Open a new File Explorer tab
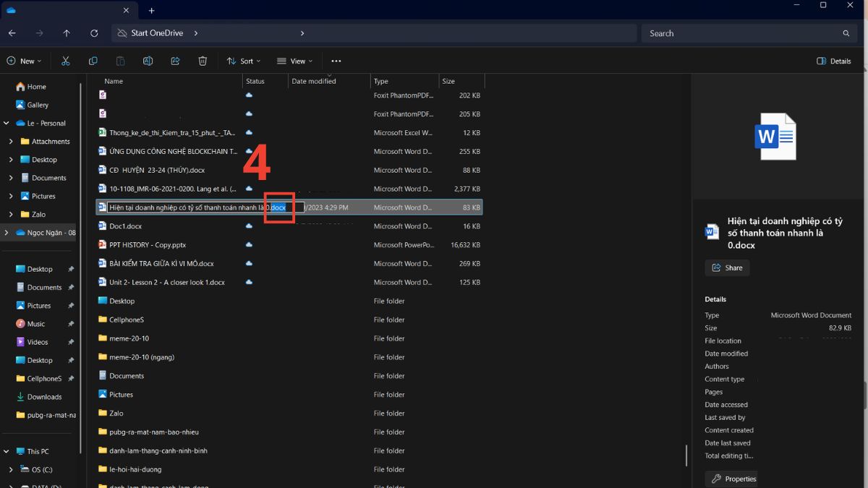868x488 pixels. 151,11
